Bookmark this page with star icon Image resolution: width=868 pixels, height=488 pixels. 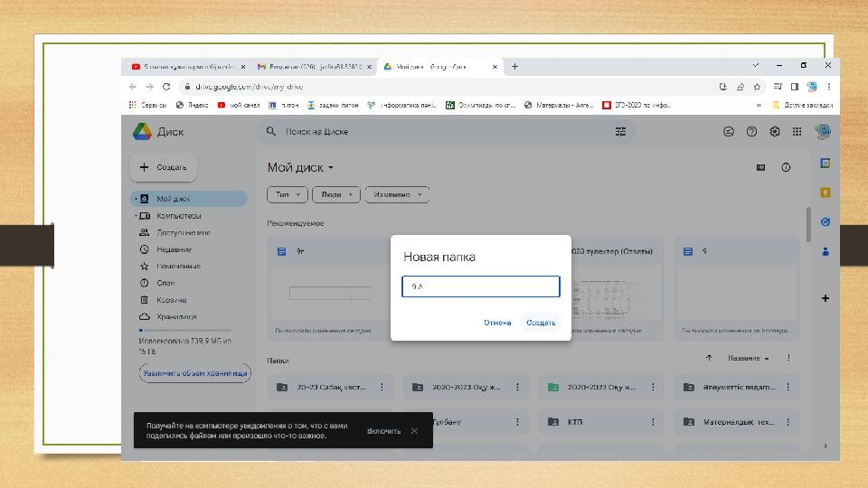tap(757, 87)
